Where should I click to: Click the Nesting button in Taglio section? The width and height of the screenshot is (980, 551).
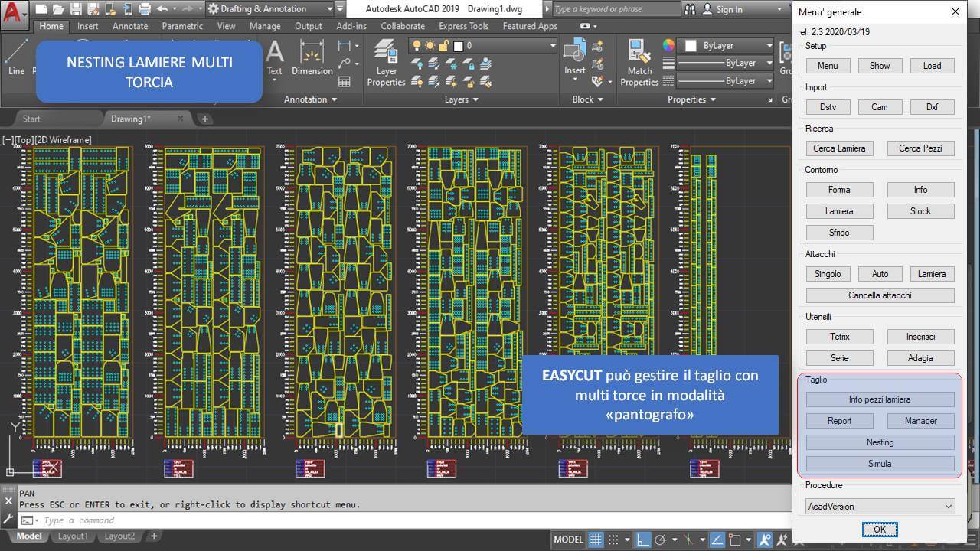(880, 442)
